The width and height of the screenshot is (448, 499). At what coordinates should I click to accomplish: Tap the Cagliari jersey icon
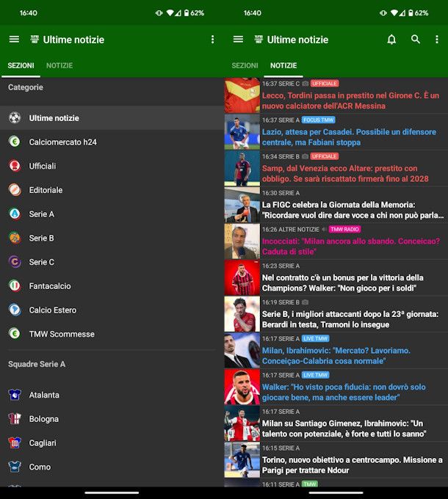click(15, 442)
